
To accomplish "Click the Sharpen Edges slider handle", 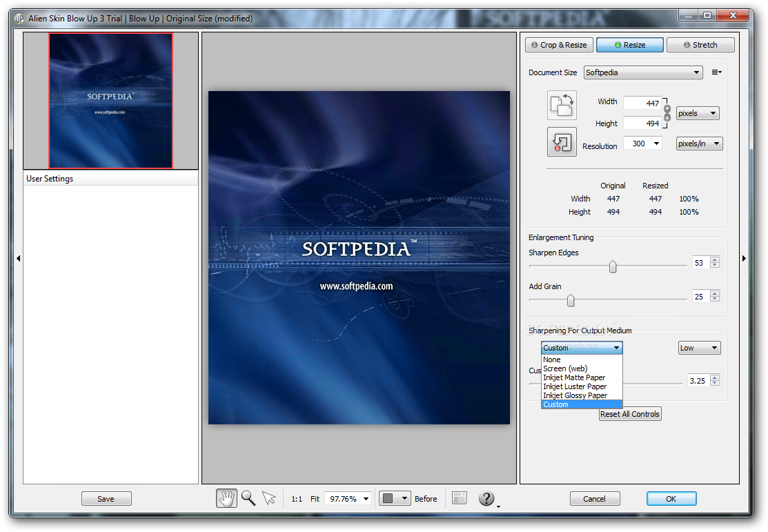I will coord(612,267).
